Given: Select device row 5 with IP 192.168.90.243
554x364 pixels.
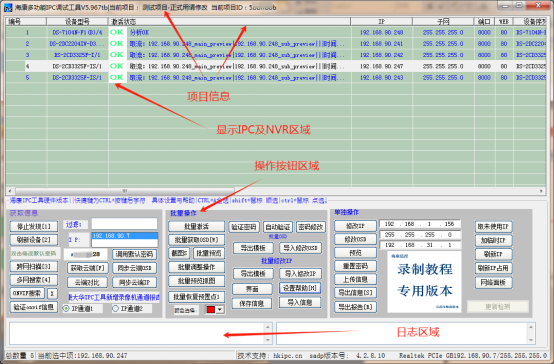Looking at the screenshot, I should click(x=276, y=77).
